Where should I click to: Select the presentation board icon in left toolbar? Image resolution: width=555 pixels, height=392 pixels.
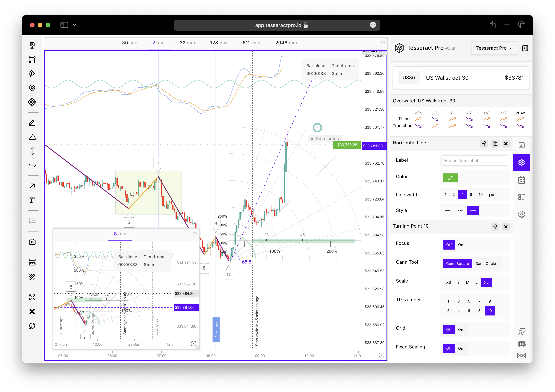(32, 45)
